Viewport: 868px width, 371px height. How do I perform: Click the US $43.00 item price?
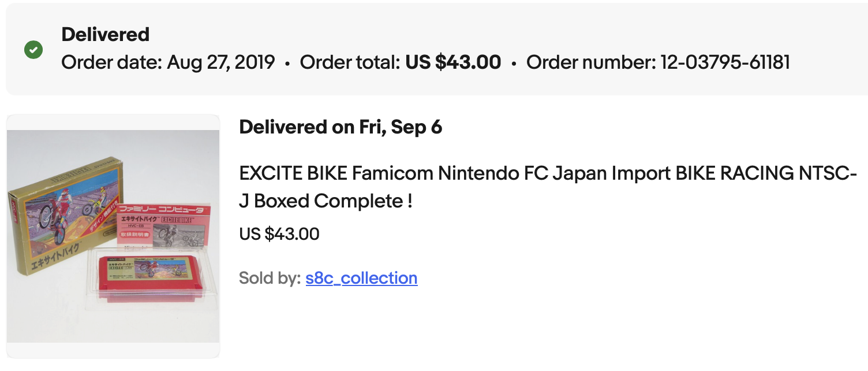click(x=279, y=234)
